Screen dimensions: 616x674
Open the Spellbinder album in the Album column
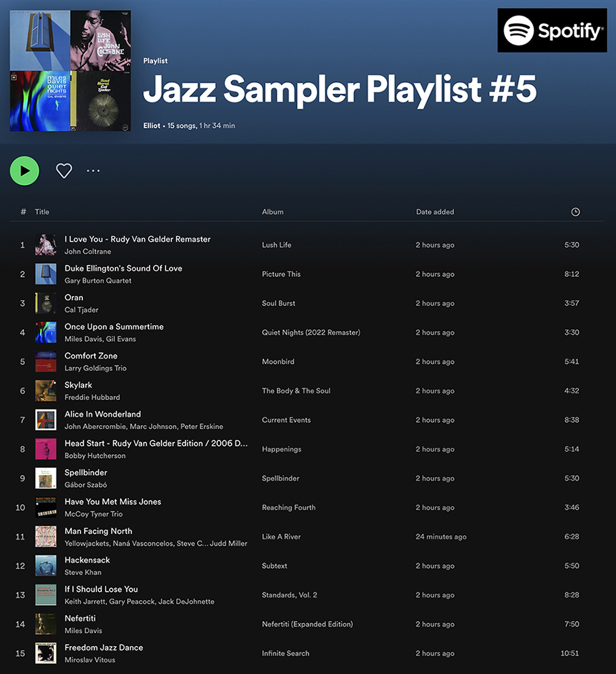coord(281,478)
